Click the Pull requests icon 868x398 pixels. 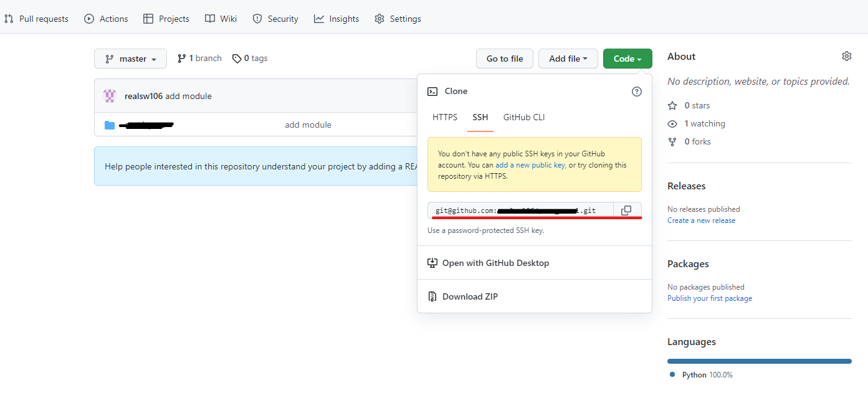pyautogui.click(x=9, y=19)
